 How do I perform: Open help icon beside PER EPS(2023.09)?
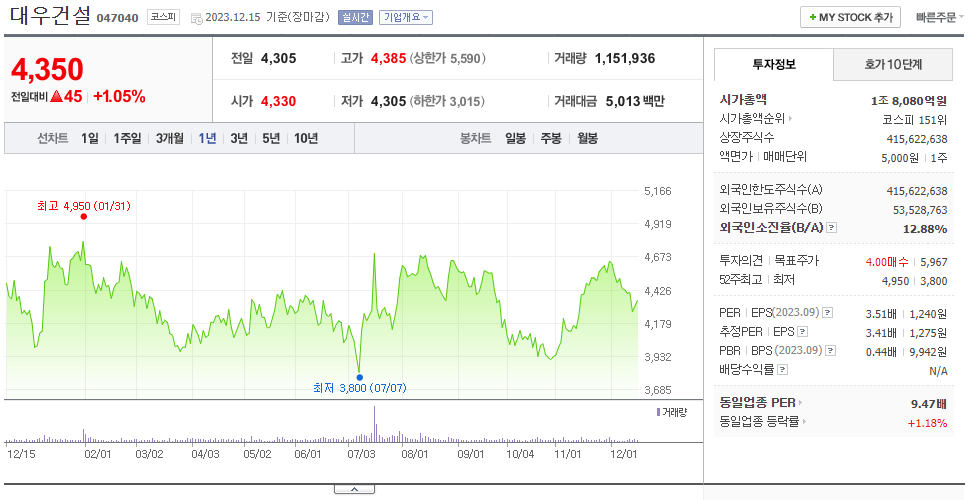coord(828,313)
